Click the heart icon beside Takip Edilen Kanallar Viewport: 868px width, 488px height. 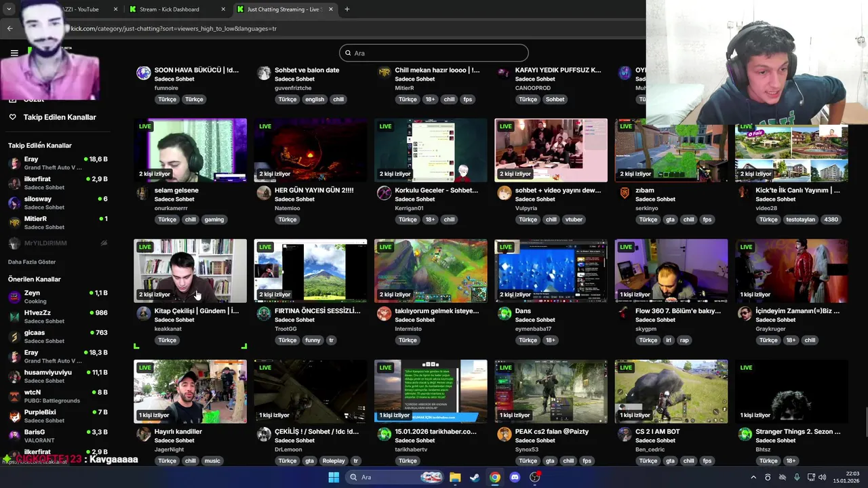click(12, 117)
